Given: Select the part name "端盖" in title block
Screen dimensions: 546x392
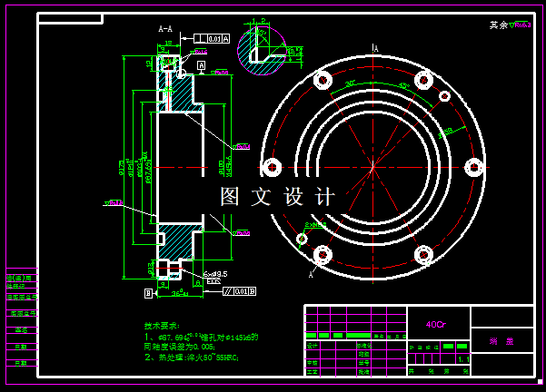Looking at the screenshot, I should pos(501,341).
